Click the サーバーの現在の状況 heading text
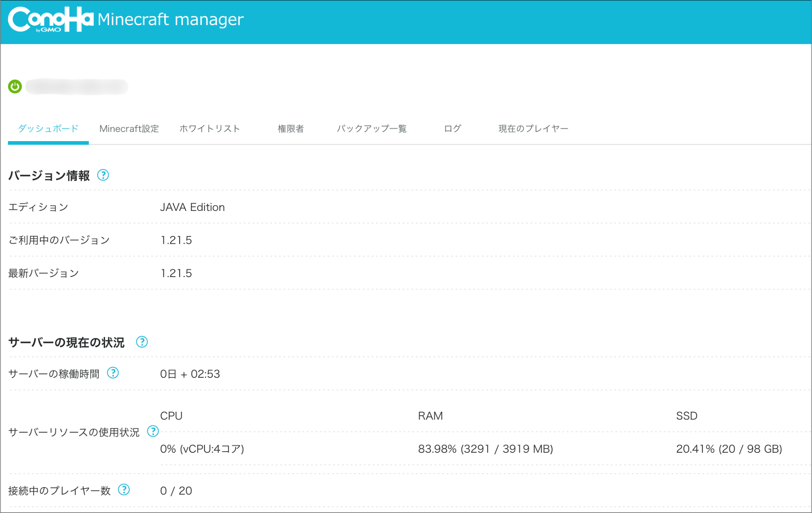812x513 pixels. pos(67,342)
